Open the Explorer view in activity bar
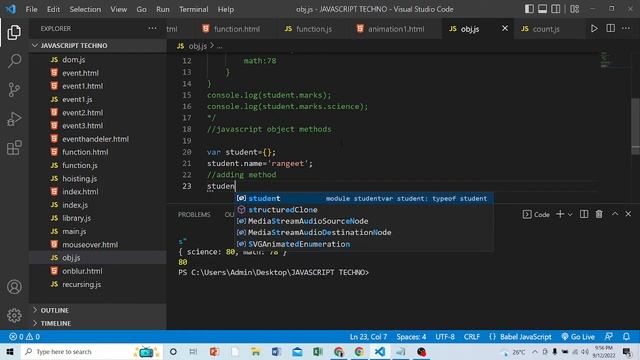640x360 pixels. coord(14,32)
